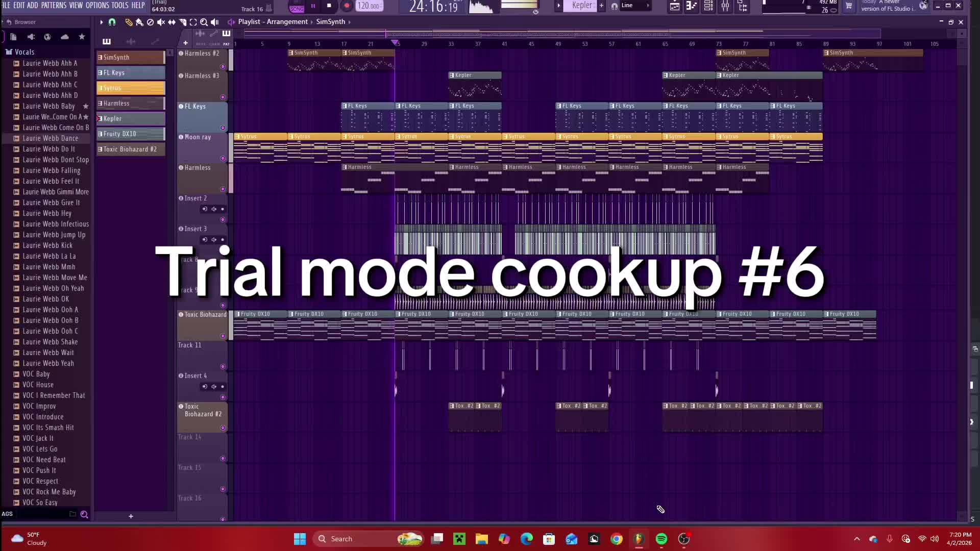This screenshot has height=551, width=980.
Task: Open the cloud library tab in Browser
Action: 65,37
